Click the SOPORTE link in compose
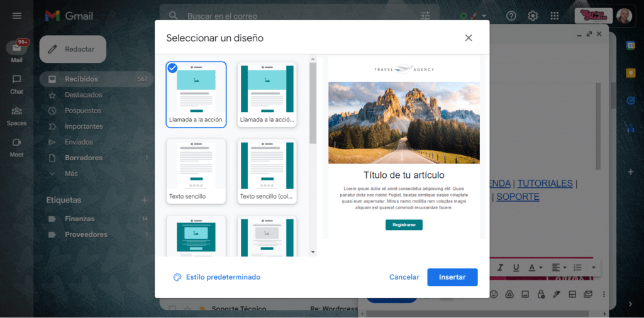Viewport: 644px width, 318px height. pyautogui.click(x=518, y=197)
